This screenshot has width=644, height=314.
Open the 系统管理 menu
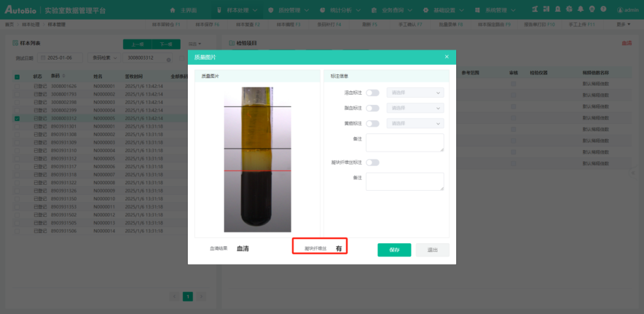tap(496, 10)
